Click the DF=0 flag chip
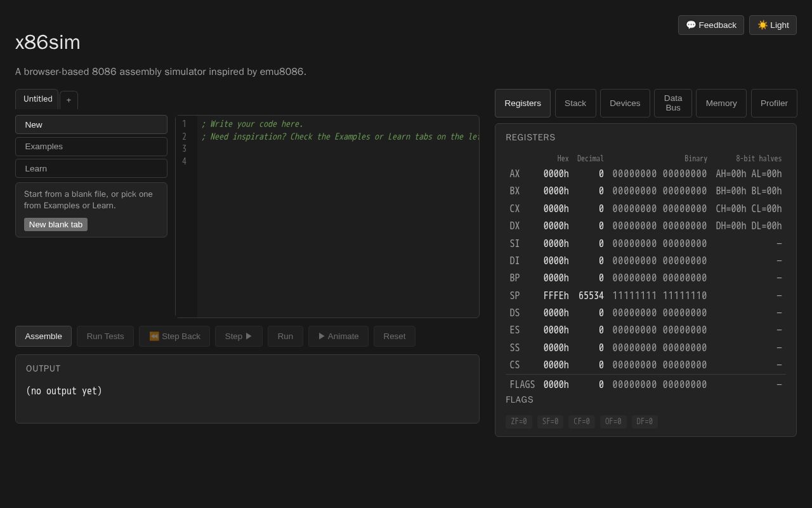 (645, 422)
